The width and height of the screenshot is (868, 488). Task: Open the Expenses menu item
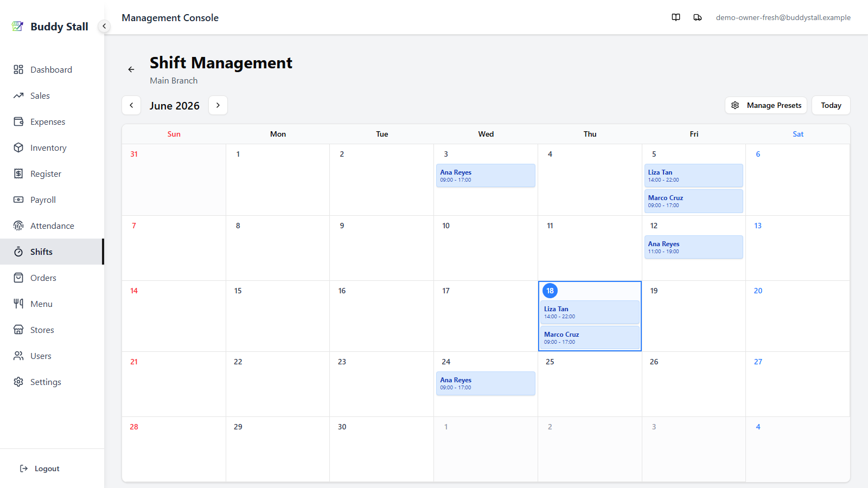(x=52, y=121)
